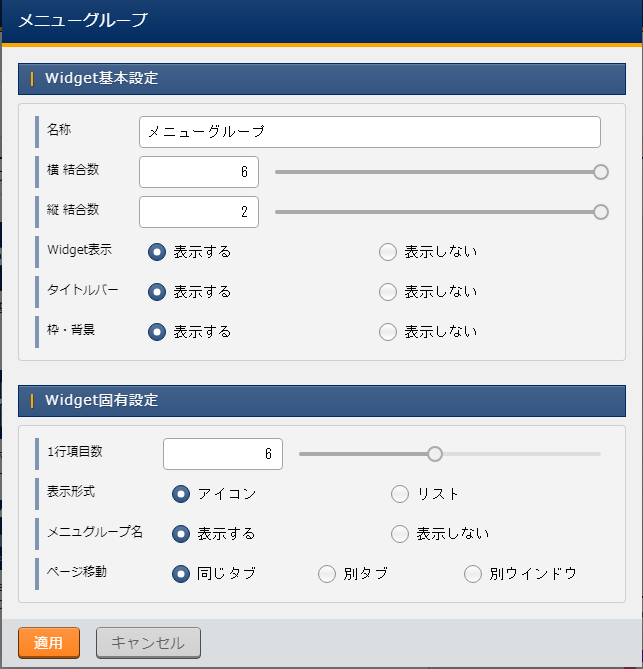
Task: Set タイトルバー to 表示する
Action: pyautogui.click(x=157, y=292)
